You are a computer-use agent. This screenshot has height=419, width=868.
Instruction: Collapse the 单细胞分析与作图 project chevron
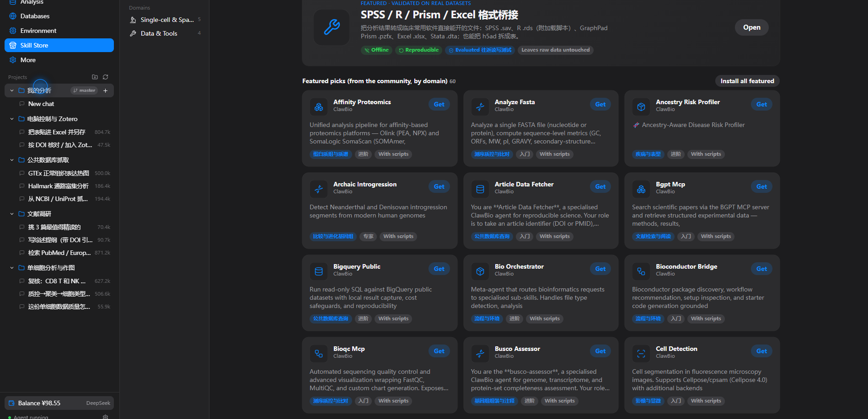(12, 268)
